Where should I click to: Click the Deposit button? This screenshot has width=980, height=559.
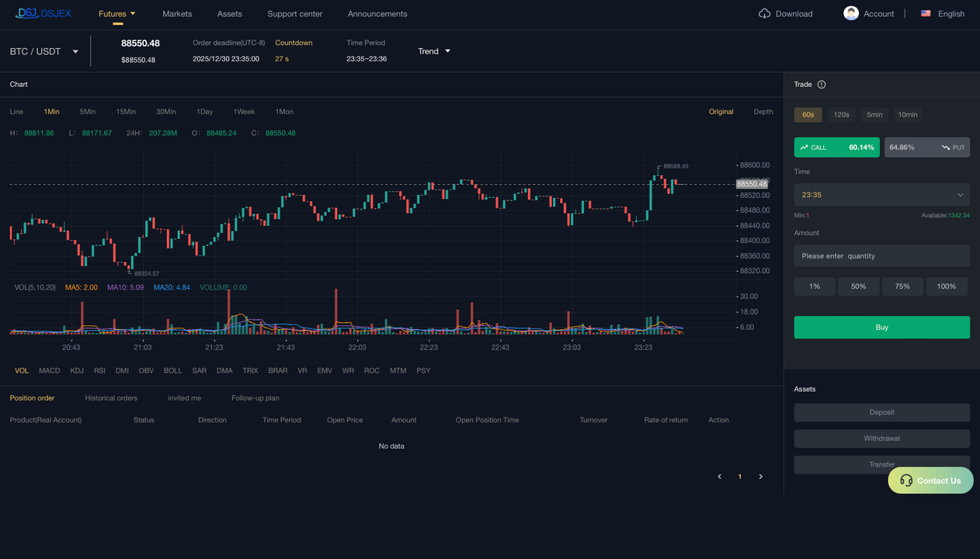881,412
